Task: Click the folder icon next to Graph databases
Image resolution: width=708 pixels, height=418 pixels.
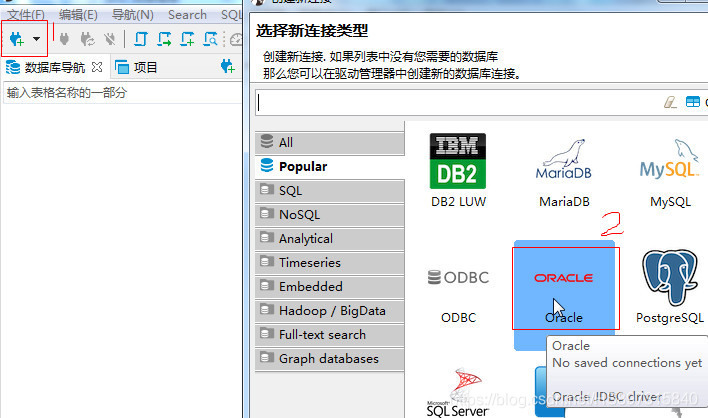Action: pyautogui.click(x=267, y=357)
